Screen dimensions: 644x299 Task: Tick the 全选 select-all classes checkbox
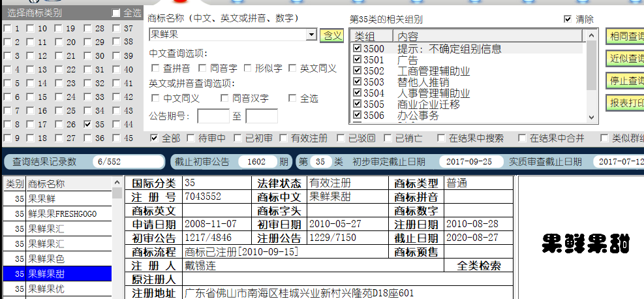tap(116, 14)
